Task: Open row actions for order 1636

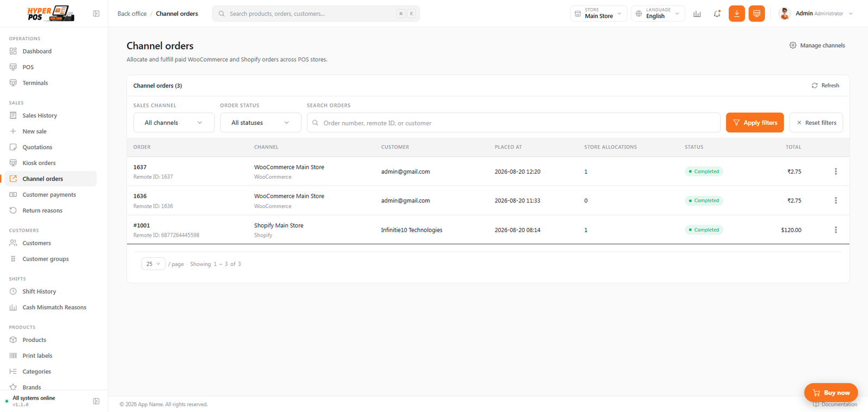Action: click(x=835, y=200)
